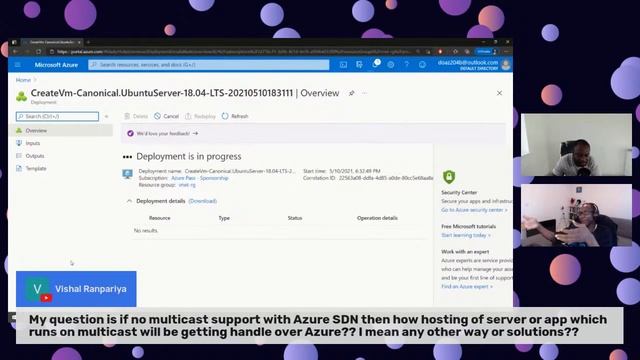Click the browser extensions puzzle icon
The image size is (640, 360).
[x=456, y=52]
